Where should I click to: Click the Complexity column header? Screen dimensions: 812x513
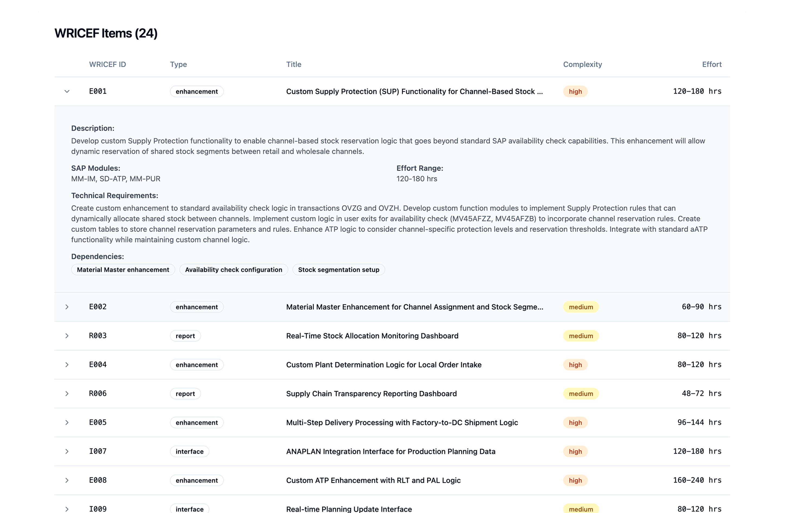click(582, 64)
